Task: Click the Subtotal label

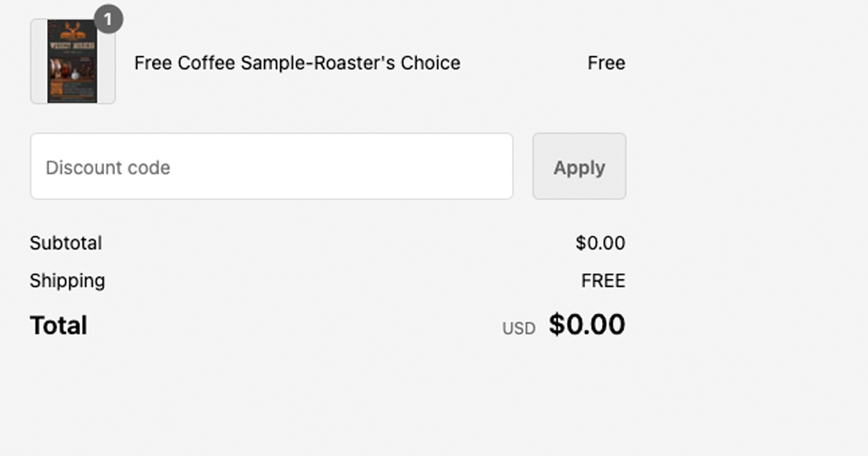Action: point(65,243)
